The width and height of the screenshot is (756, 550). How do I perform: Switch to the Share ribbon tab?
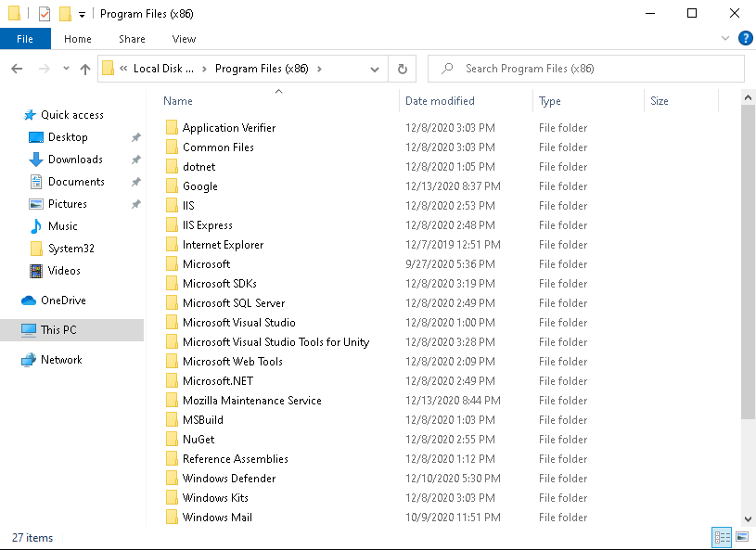point(132,39)
